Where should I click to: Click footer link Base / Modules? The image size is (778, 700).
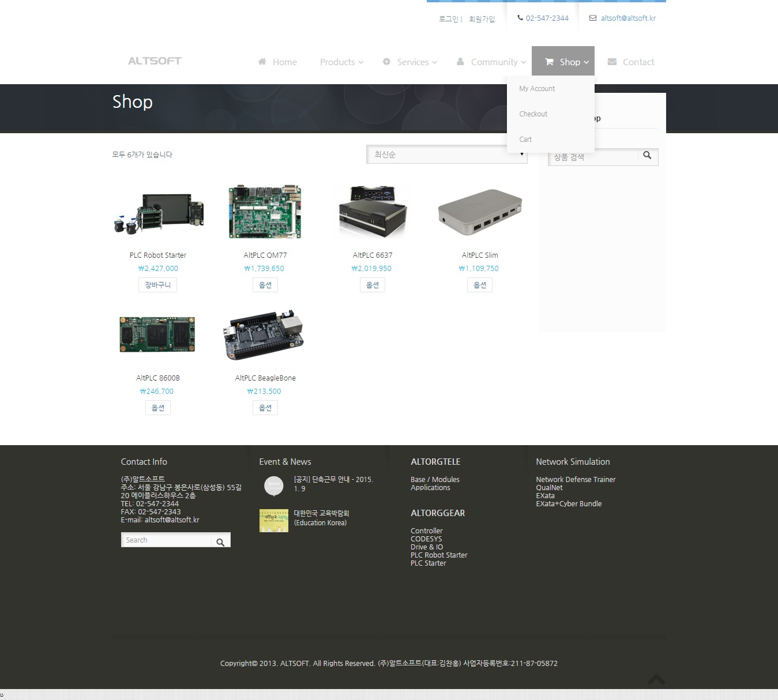tap(435, 479)
